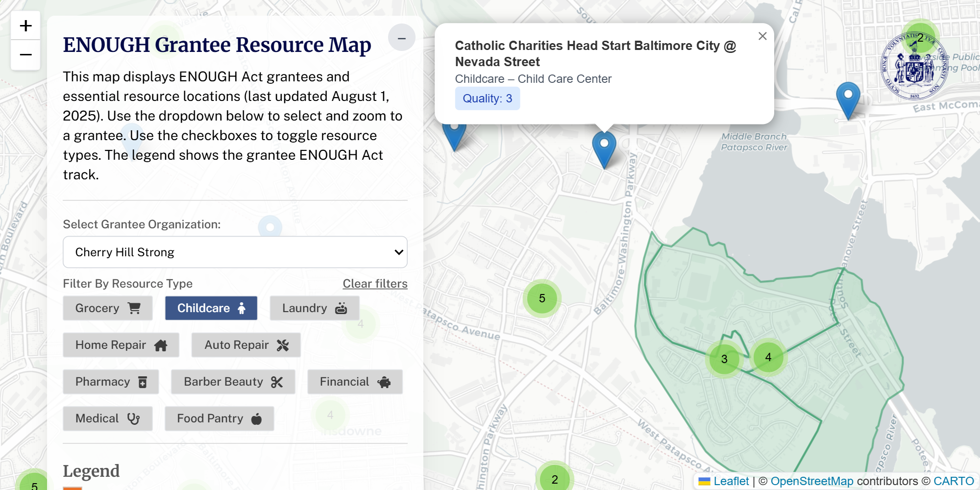Expand the cluster labeled 2 at bottom of map
This screenshot has width=980, height=490.
coord(554,479)
